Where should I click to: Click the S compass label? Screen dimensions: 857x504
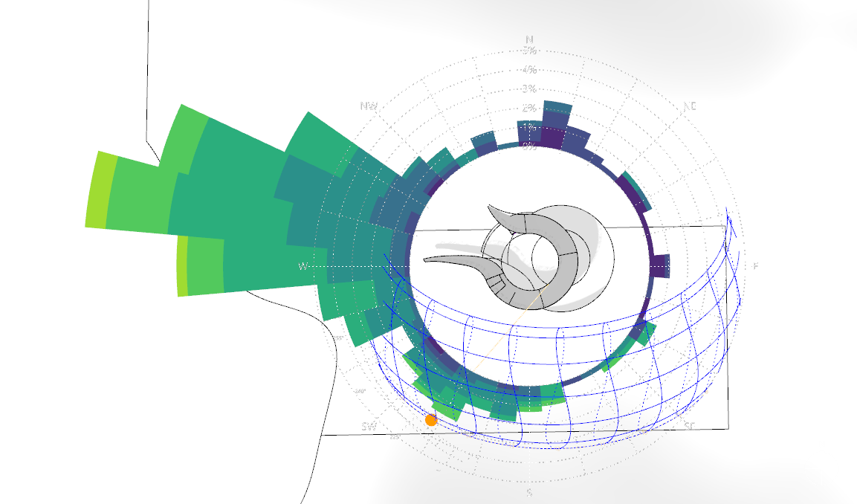pos(529,493)
